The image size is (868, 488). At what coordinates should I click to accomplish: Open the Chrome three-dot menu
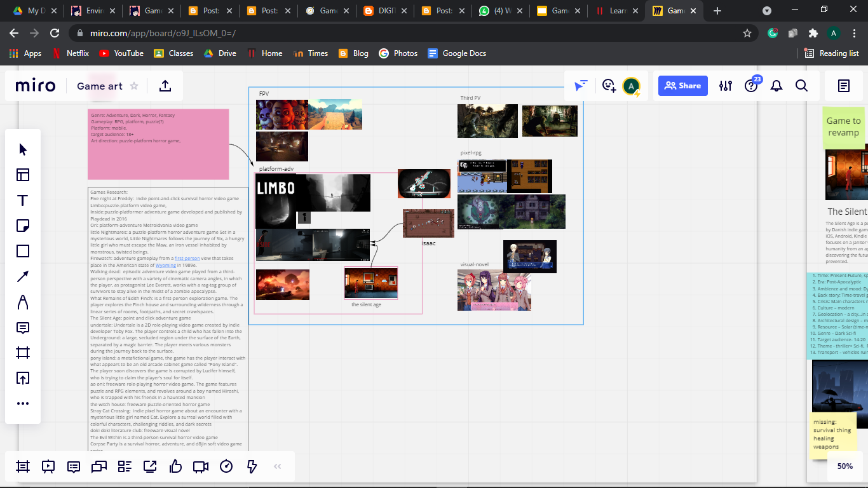(855, 33)
